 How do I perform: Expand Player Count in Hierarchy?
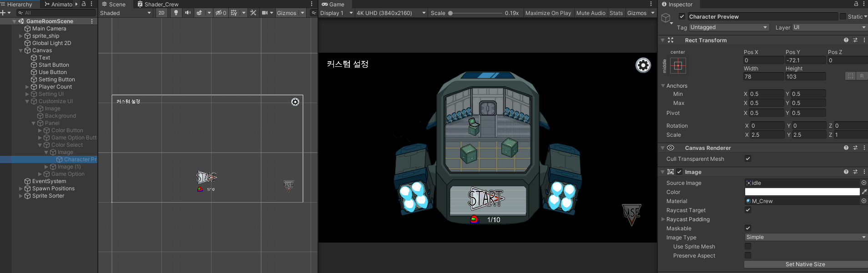pyautogui.click(x=27, y=87)
